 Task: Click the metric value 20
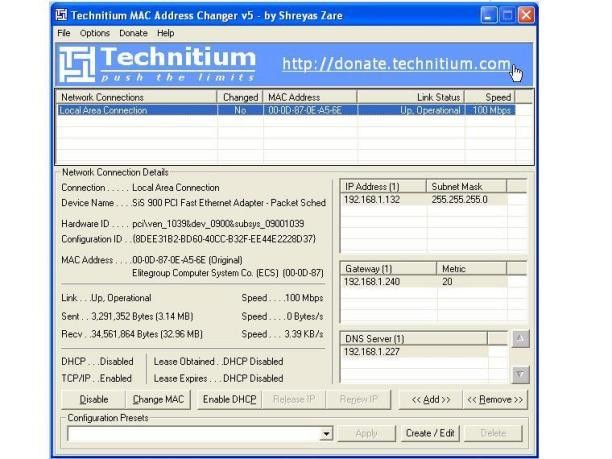click(x=447, y=281)
